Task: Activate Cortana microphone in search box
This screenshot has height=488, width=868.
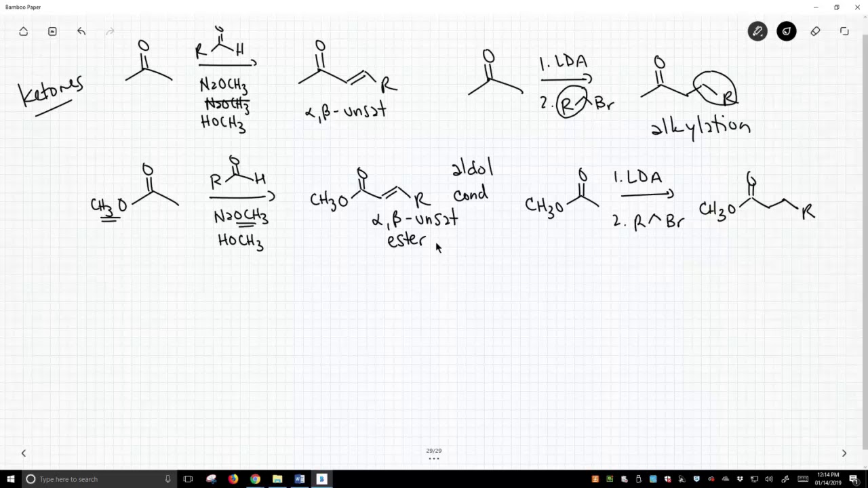Action: (167, 479)
